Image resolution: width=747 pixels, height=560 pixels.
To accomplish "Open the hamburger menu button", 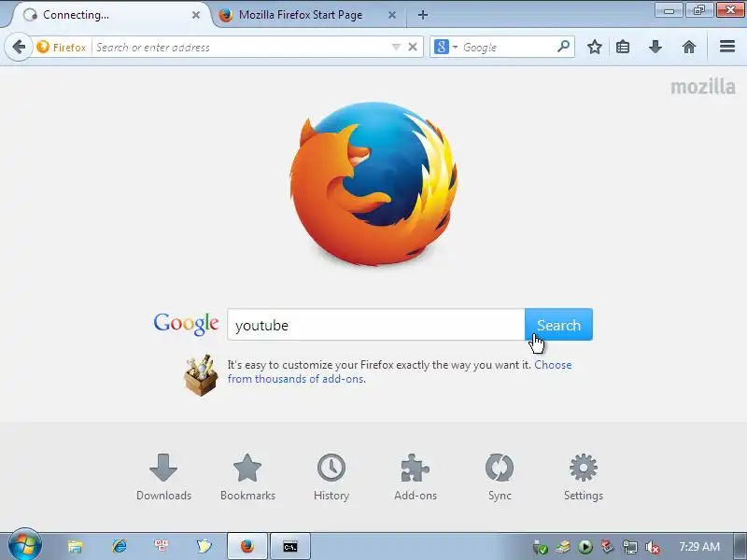I will (727, 46).
